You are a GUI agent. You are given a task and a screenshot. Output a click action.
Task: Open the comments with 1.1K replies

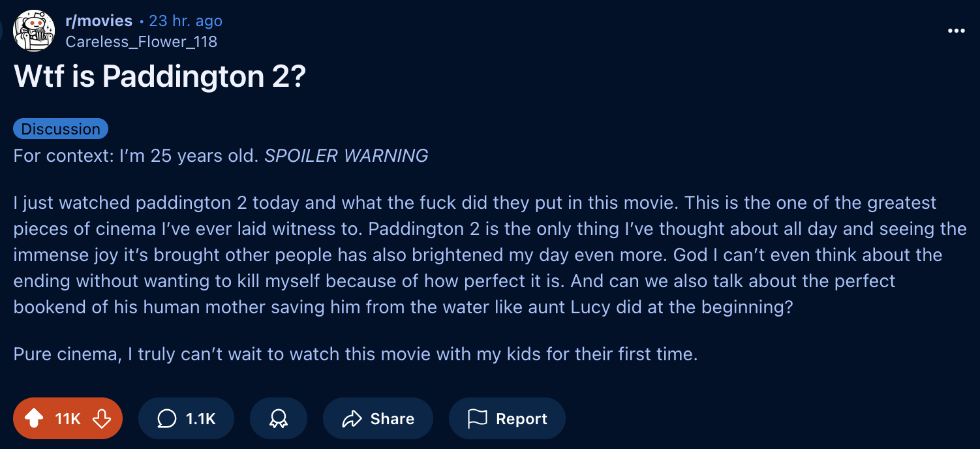click(186, 418)
